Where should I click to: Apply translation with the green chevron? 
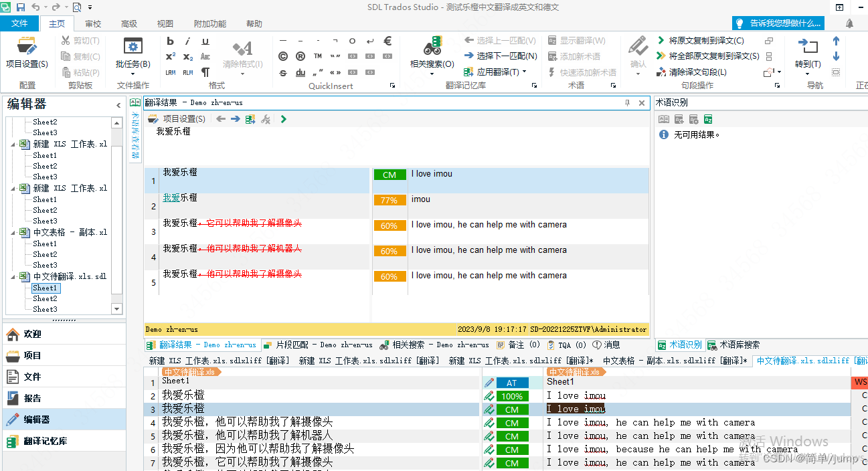[284, 119]
